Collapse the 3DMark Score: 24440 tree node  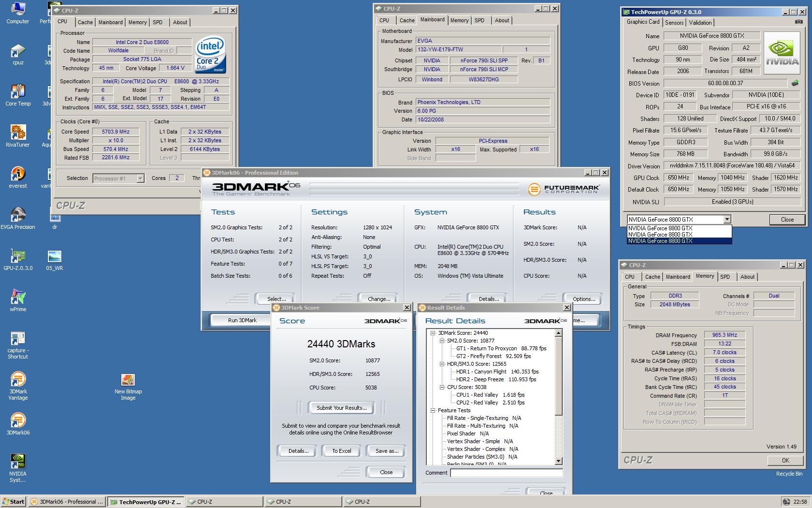point(433,333)
